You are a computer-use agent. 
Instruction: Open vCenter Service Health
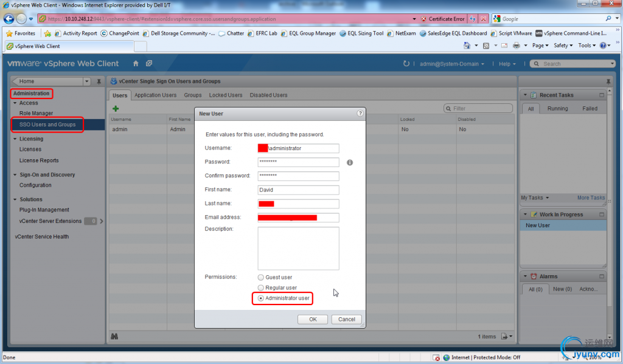point(42,236)
